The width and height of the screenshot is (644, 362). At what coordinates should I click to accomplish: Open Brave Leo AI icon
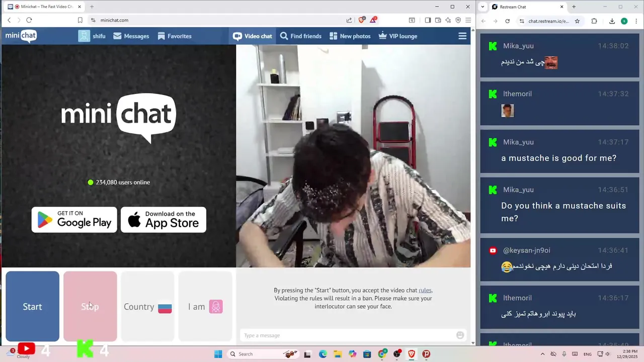[x=448, y=20]
